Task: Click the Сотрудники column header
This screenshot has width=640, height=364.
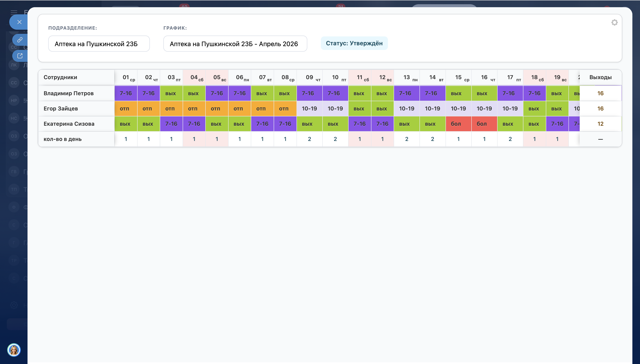Action: (60, 77)
